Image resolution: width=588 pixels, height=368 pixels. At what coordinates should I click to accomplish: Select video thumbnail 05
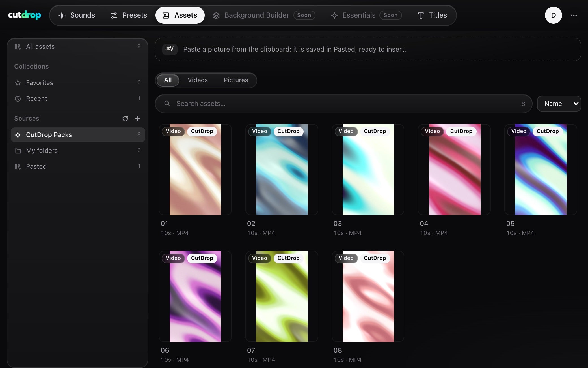(x=541, y=170)
